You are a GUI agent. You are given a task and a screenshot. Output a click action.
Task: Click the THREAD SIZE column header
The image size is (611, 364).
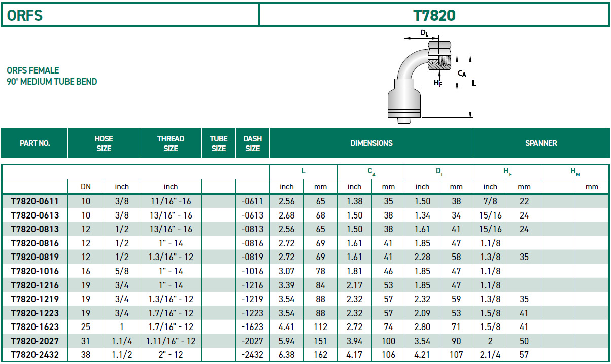171,143
